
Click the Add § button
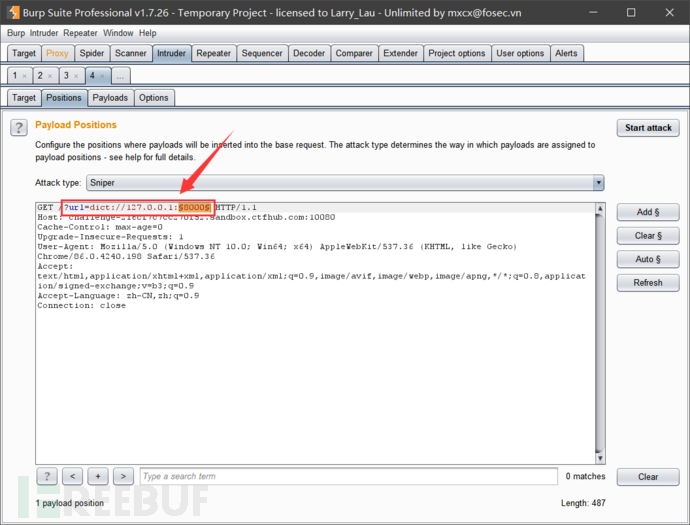coord(647,212)
